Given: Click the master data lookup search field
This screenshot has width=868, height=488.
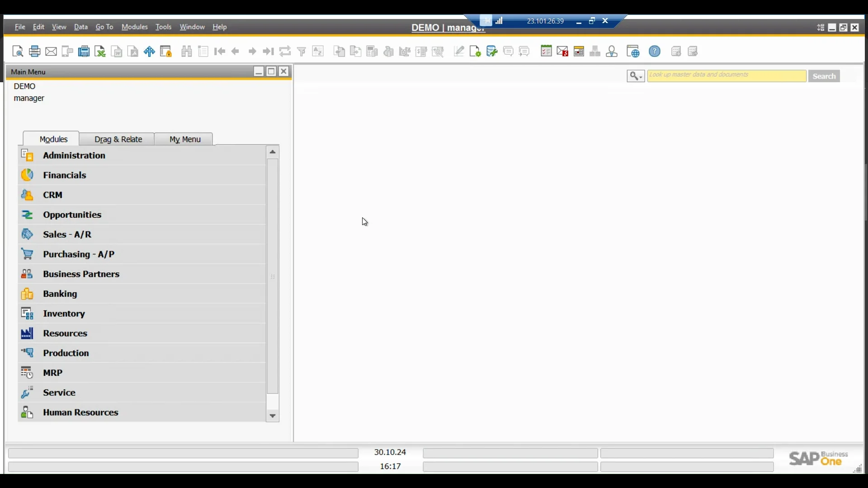Looking at the screenshot, I should 726,76.
